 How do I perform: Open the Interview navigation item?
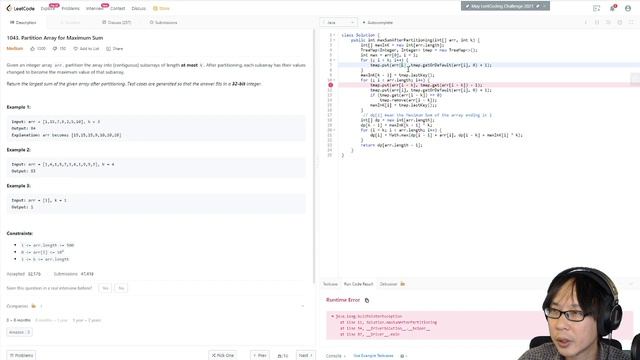point(94,8)
